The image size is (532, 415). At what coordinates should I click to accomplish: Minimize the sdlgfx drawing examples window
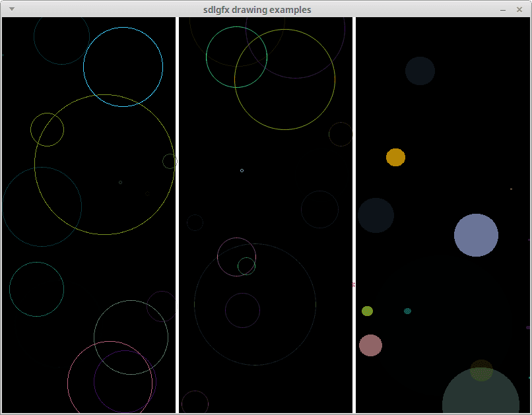click(503, 10)
